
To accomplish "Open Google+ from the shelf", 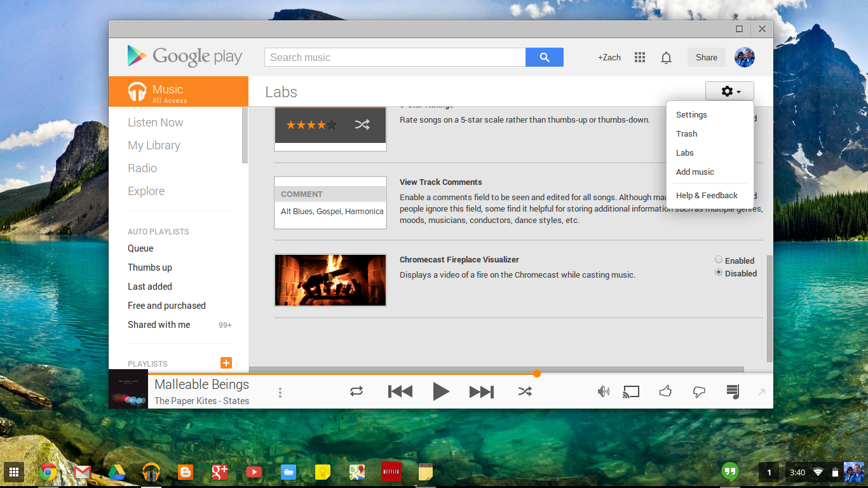I will coord(220,472).
